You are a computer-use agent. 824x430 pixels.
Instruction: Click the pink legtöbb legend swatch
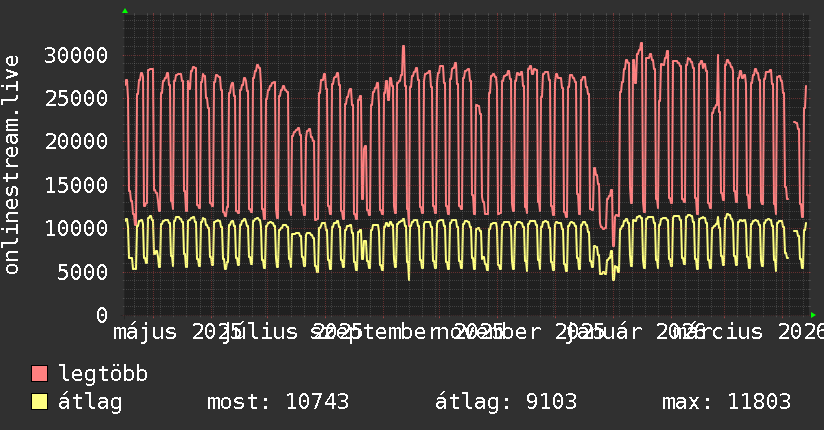point(39,374)
